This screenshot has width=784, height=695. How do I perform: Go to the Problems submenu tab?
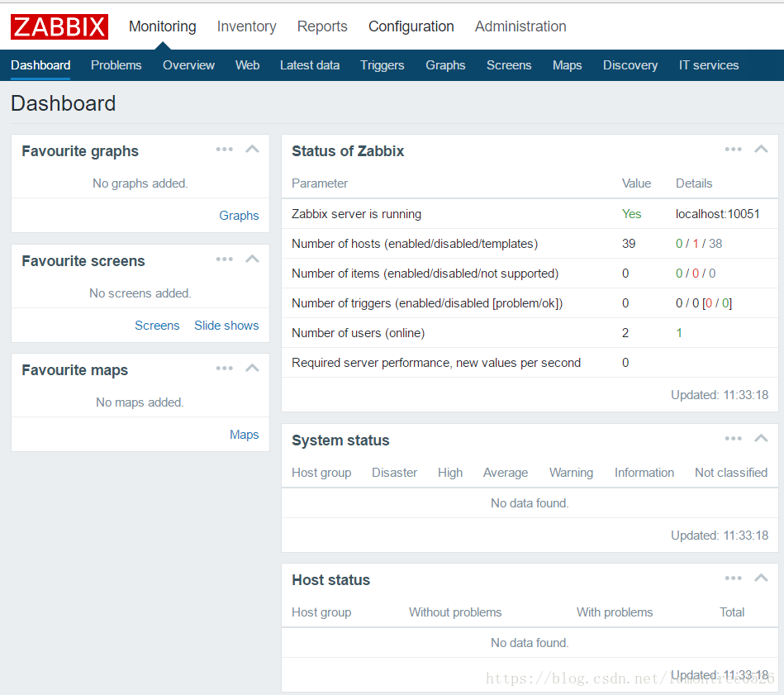point(116,65)
